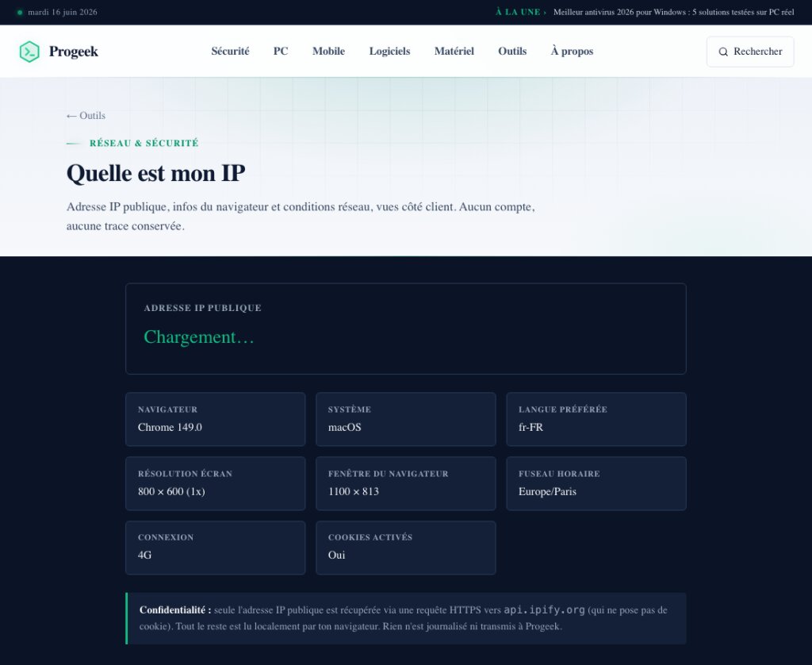
Task: Click the 'RÉSEAU & SÉCURITÉ' category label
Action: coord(144,143)
